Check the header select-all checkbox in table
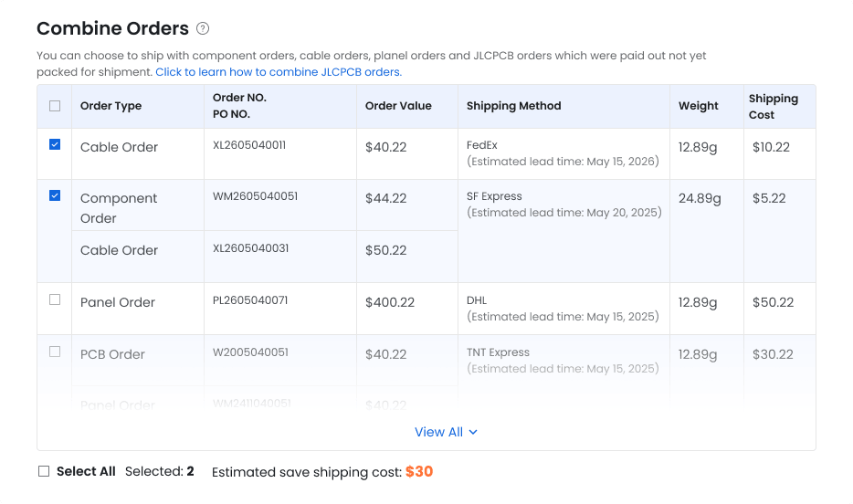The width and height of the screenshot is (853, 504). 55,106
